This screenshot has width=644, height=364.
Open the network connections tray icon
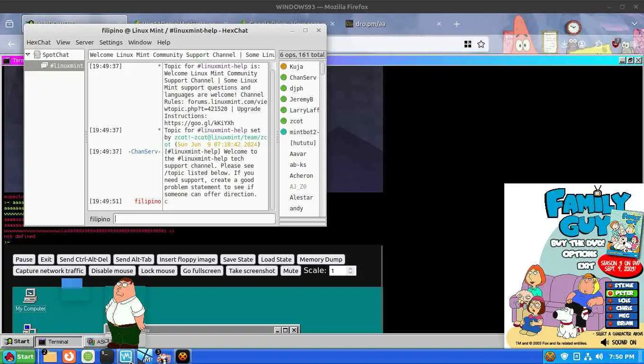pyautogui.click(x=588, y=356)
